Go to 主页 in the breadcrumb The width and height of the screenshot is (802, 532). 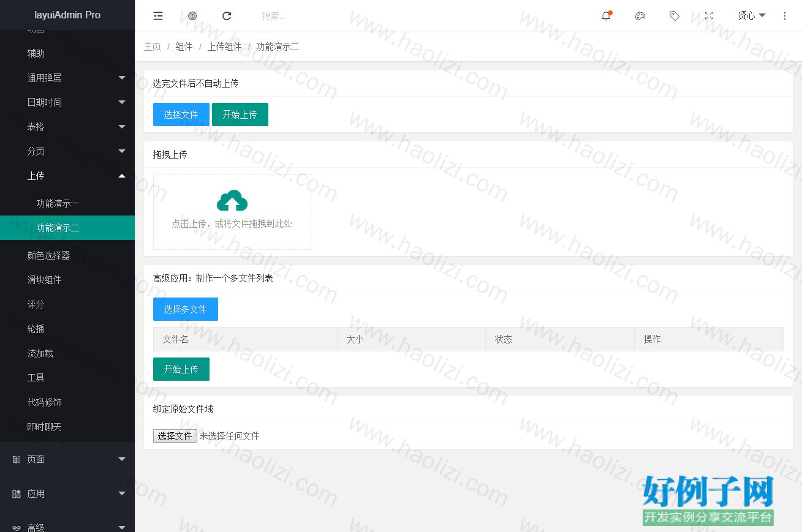153,47
